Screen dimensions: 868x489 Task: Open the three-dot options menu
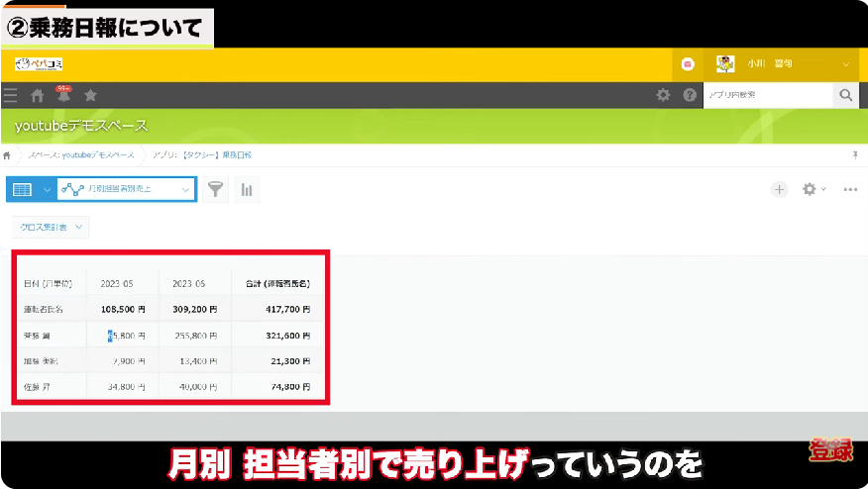point(849,189)
